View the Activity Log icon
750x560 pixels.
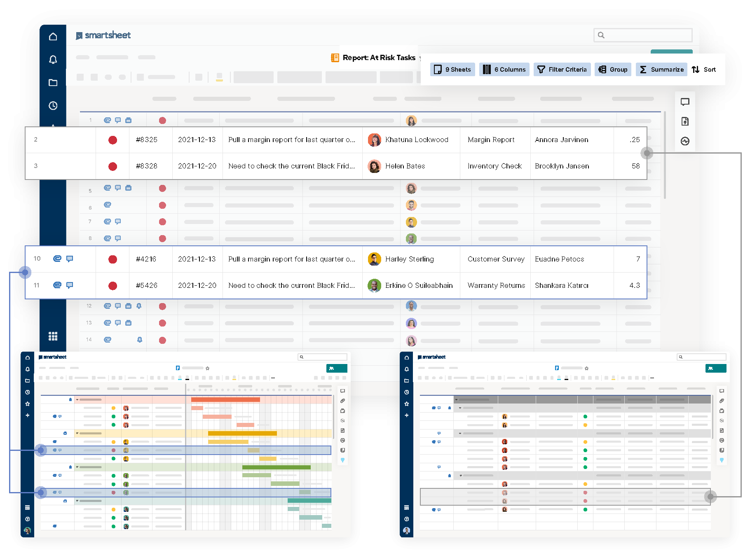(x=685, y=141)
